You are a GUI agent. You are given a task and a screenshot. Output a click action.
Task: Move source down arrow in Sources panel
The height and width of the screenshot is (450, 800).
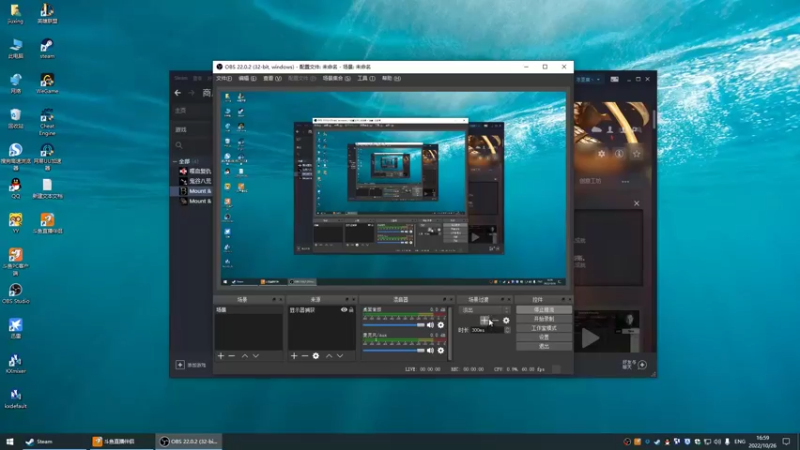click(340, 356)
